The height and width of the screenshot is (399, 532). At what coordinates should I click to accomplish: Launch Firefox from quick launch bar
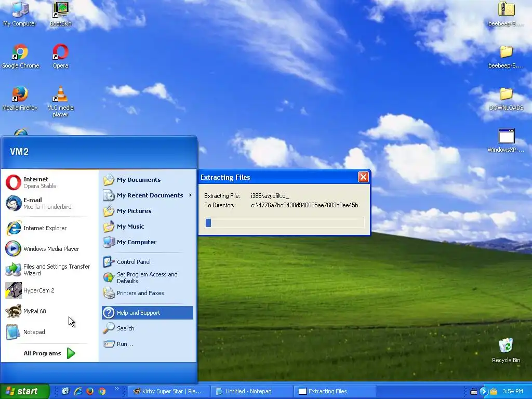click(90, 391)
